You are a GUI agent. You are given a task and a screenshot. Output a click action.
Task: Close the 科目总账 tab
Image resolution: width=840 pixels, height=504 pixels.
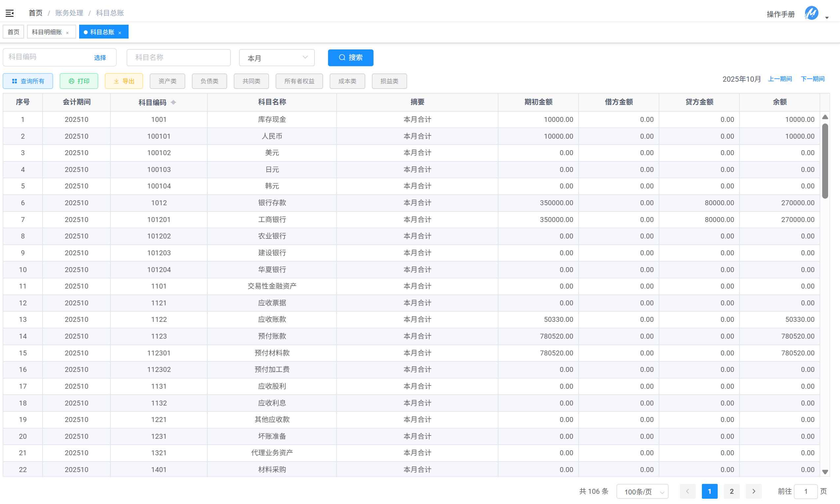[x=120, y=33]
